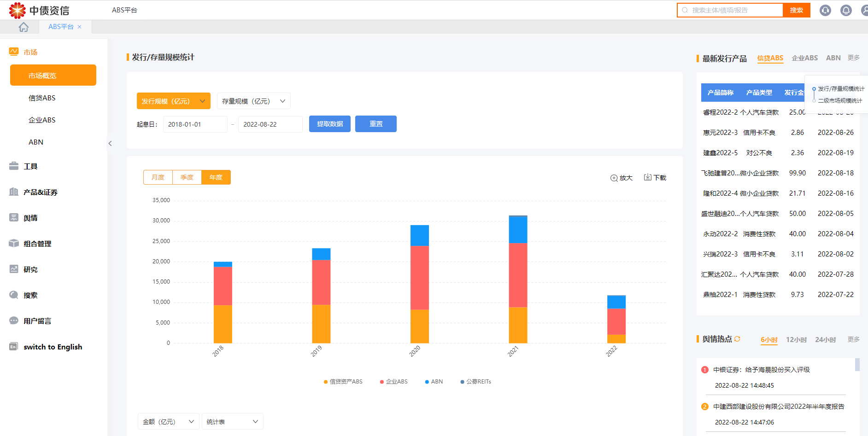The image size is (868, 436).
Task: Click the 2020 企业ABS red bar segment
Action: pyautogui.click(x=419, y=278)
